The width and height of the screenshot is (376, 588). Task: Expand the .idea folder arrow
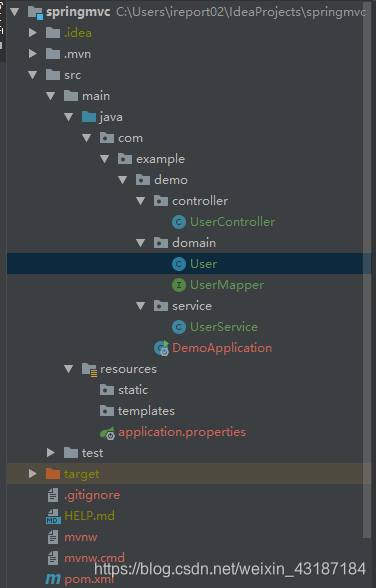click(x=33, y=33)
